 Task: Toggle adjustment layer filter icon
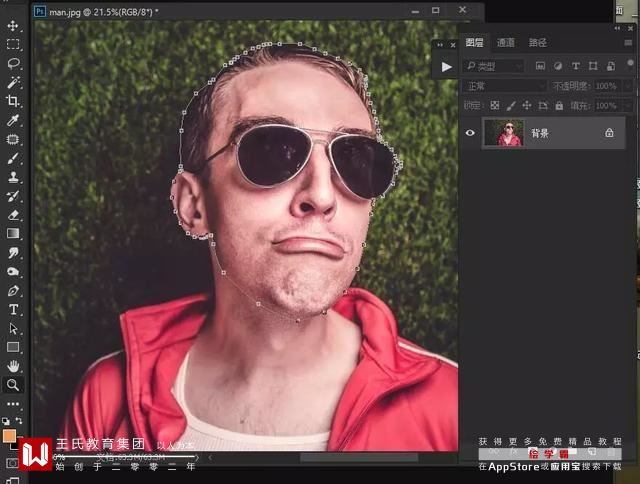point(558,66)
